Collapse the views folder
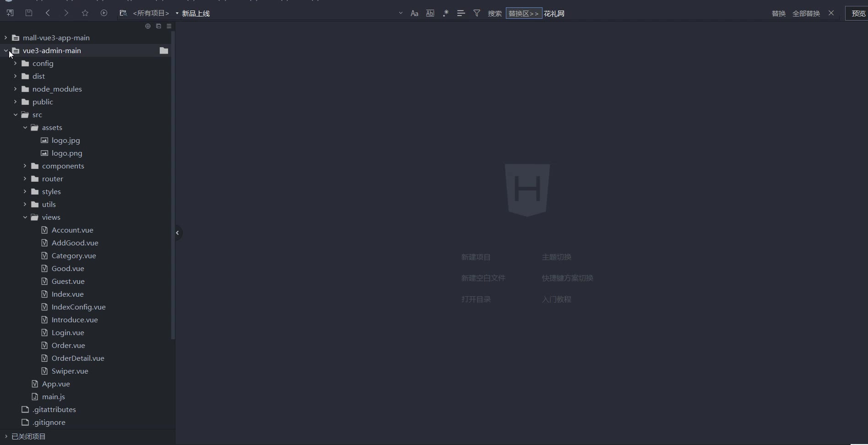The image size is (868, 445). (25, 217)
